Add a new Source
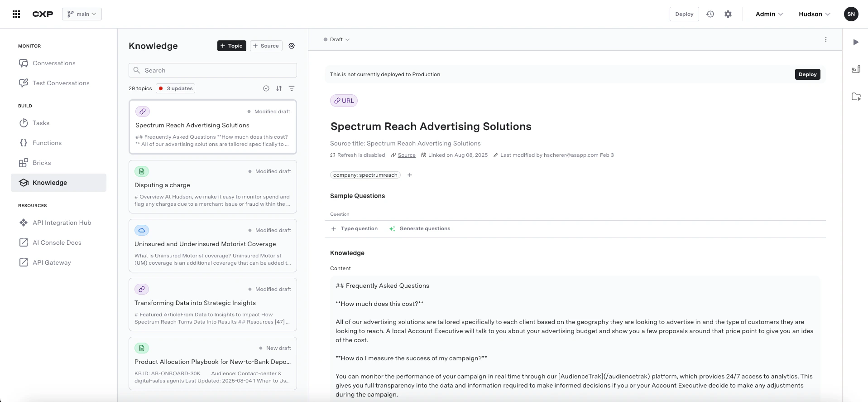The width and height of the screenshot is (868, 402). click(266, 46)
